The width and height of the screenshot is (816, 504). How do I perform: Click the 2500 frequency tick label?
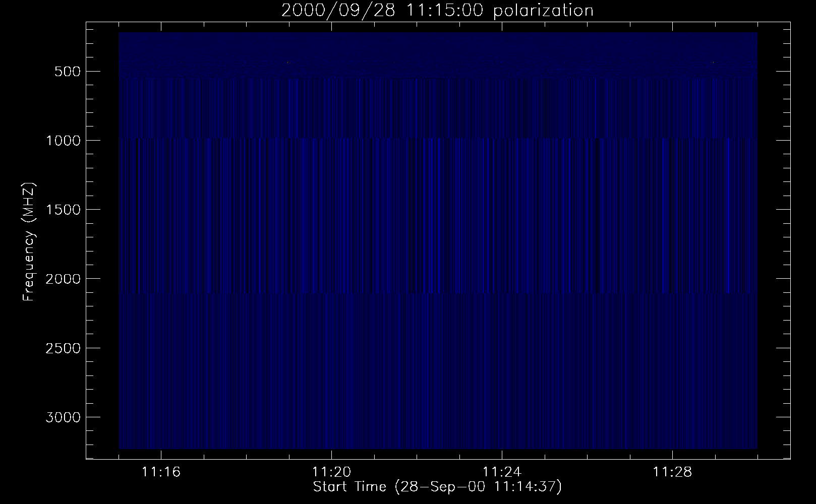(62, 348)
